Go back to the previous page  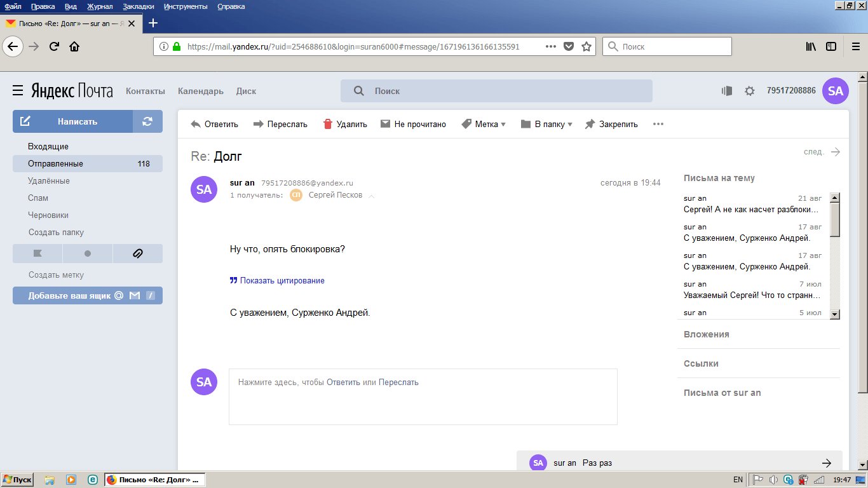13,46
